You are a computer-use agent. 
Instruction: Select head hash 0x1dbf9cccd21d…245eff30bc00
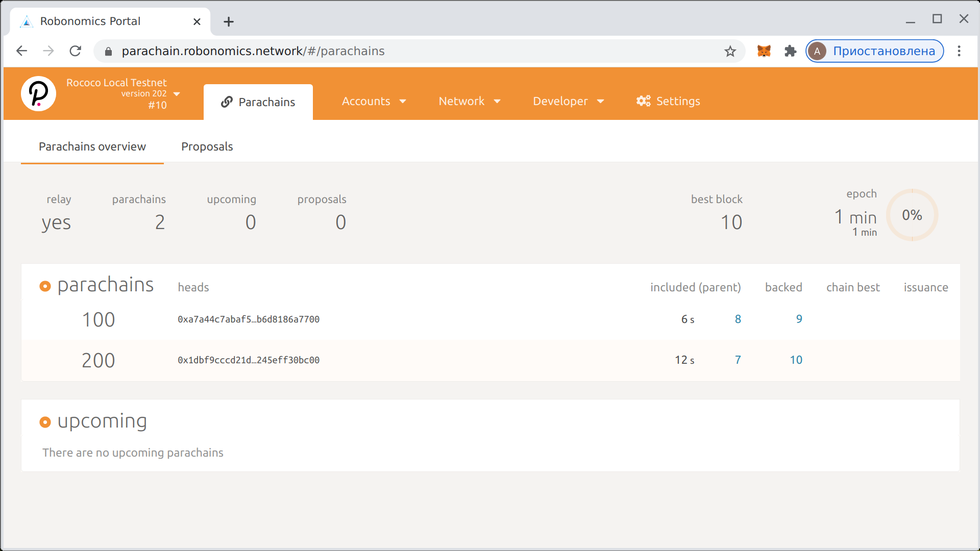point(249,360)
